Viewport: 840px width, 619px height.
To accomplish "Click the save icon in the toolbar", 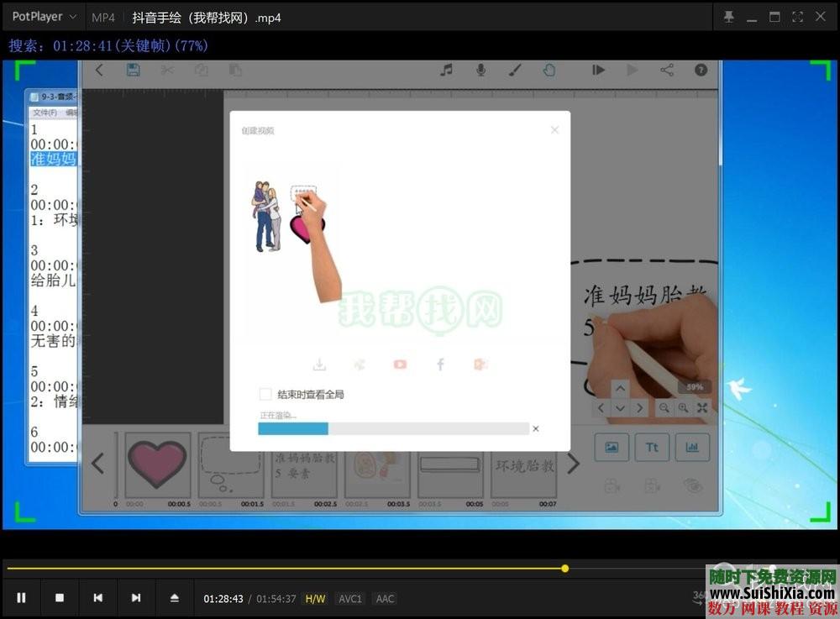I will click(x=133, y=71).
